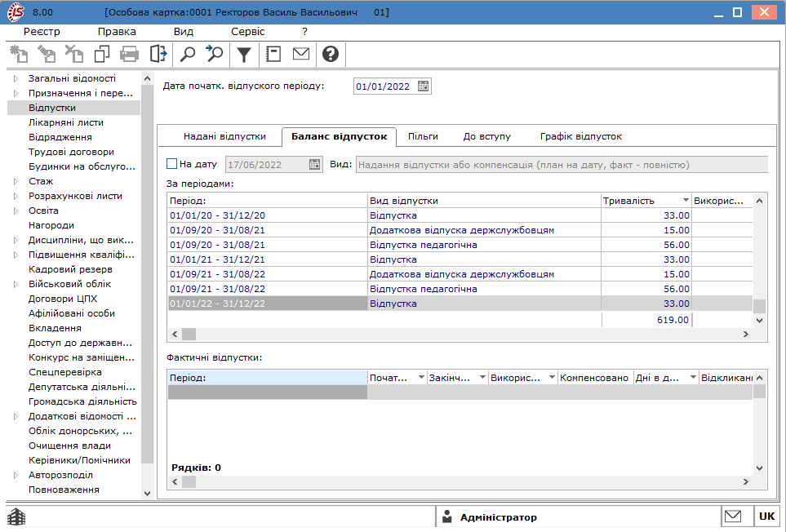Select Лікарняні листи in the tree

click(65, 122)
